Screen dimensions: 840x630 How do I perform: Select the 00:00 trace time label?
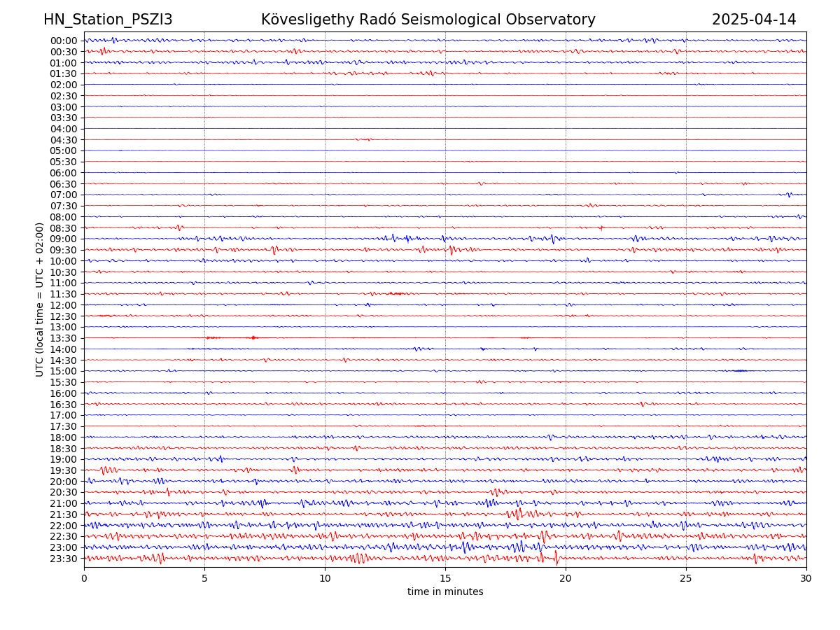coord(64,41)
